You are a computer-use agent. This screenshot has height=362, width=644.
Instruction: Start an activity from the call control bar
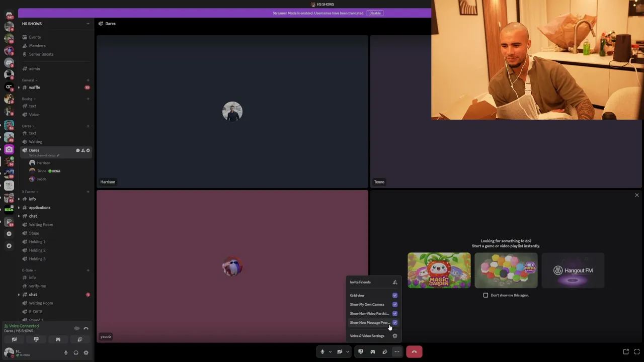click(x=373, y=352)
